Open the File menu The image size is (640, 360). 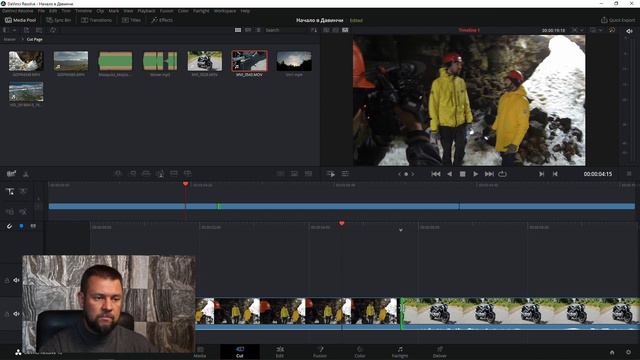click(41, 11)
